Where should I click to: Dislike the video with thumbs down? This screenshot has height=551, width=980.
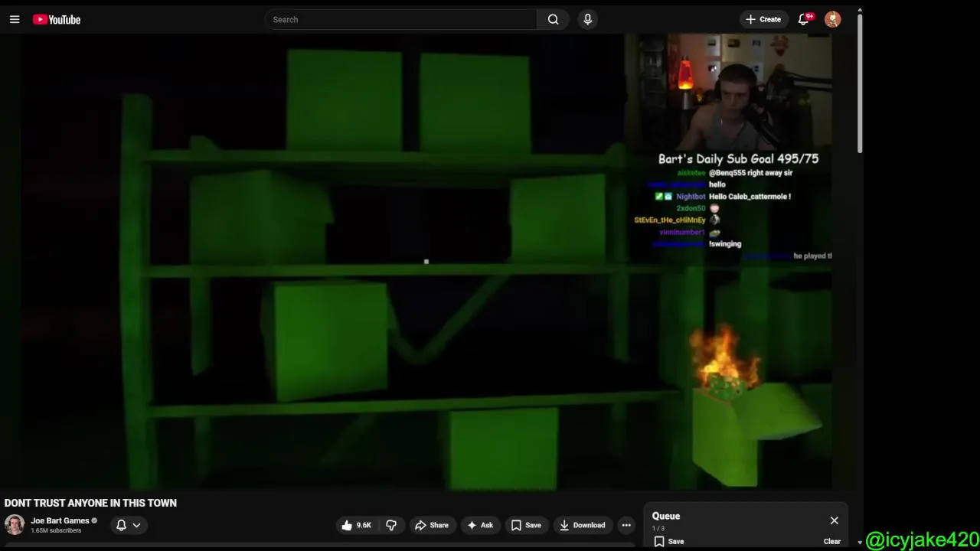point(391,525)
